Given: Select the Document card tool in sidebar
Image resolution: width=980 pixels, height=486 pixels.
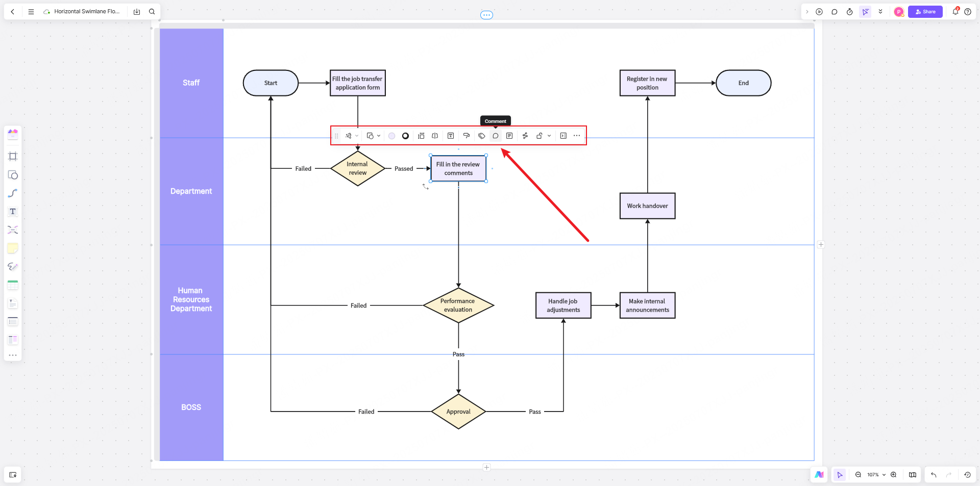Looking at the screenshot, I should [13, 303].
